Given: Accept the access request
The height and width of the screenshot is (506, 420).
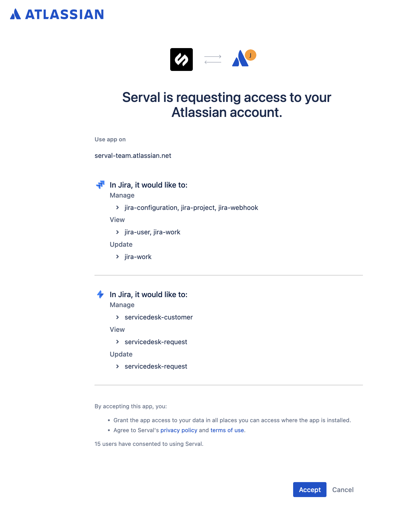Looking at the screenshot, I should (309, 490).
